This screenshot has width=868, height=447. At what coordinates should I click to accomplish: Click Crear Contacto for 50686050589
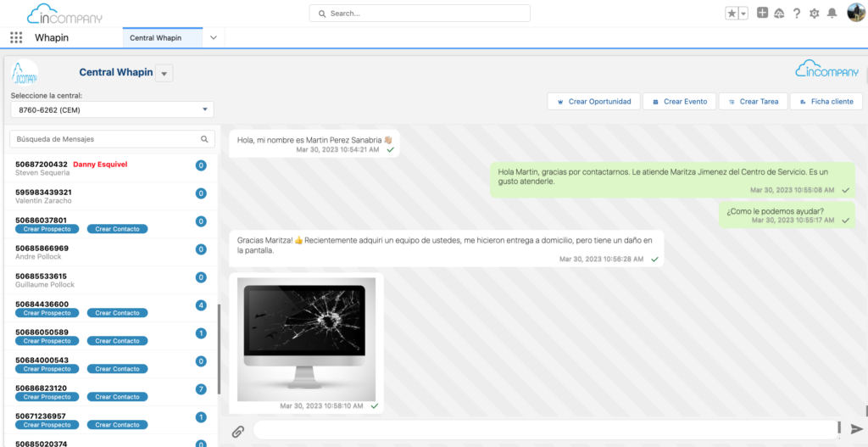[117, 341]
